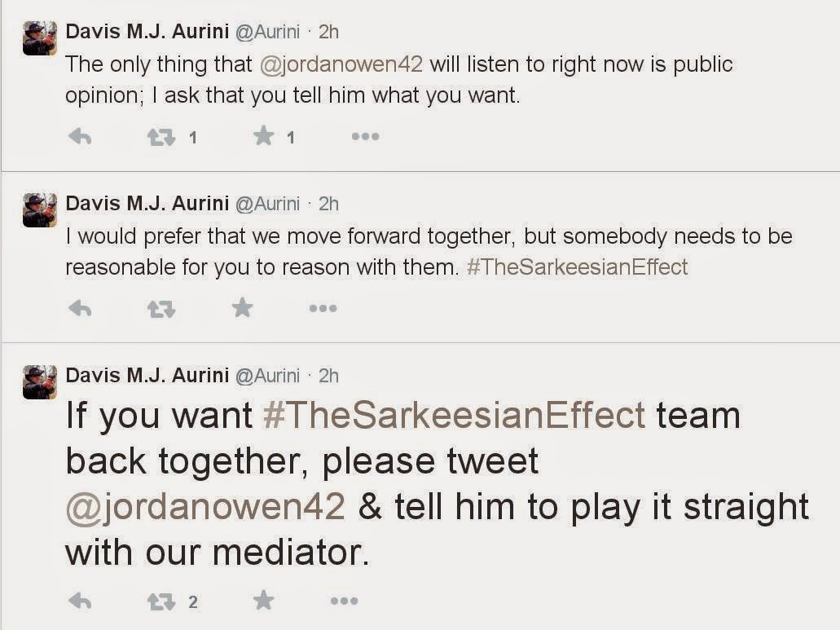The height and width of the screenshot is (630, 840).
Task: Retweet the mediator tweet
Action: [x=161, y=601]
